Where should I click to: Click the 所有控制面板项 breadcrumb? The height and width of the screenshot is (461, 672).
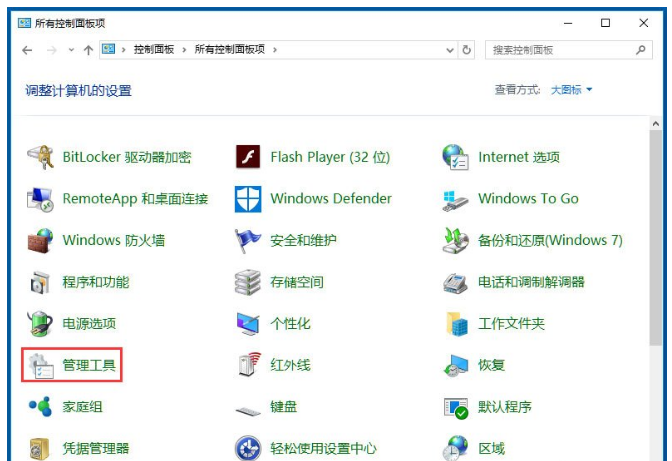(x=230, y=50)
